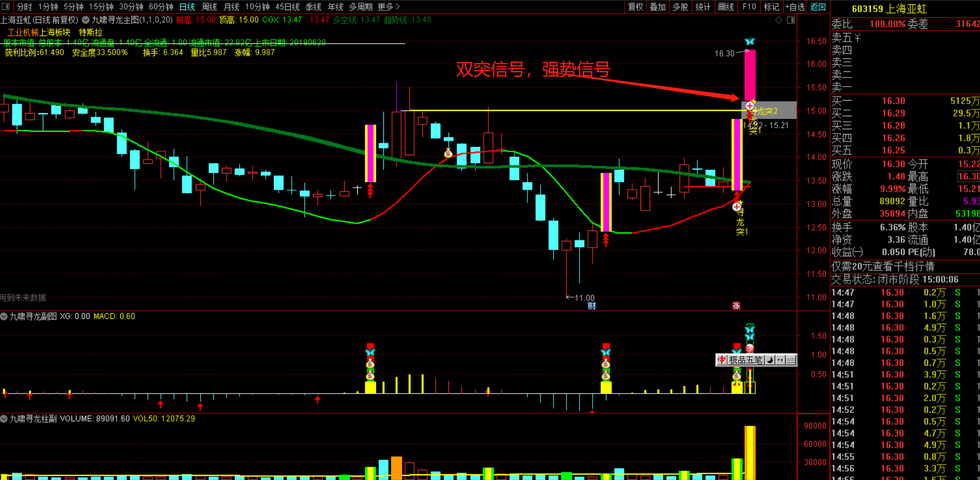Image resolution: width=980 pixels, height=480 pixels.
Task: Click the punctuation icon in the IME bar
Action: [x=780, y=360]
